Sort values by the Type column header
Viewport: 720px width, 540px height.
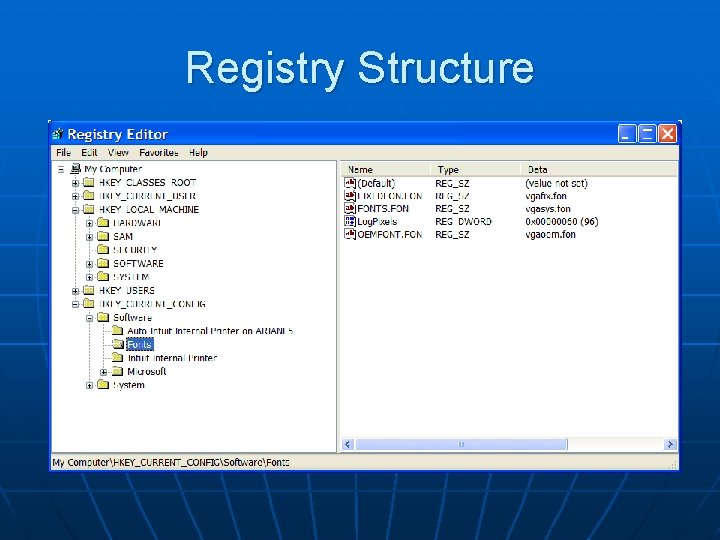pyautogui.click(x=475, y=169)
